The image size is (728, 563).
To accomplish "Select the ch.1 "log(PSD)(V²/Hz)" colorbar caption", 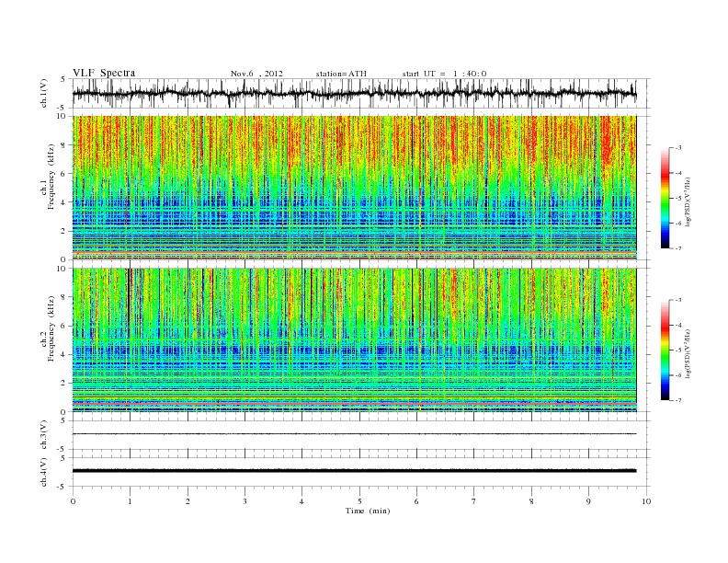I will pyautogui.click(x=688, y=201).
